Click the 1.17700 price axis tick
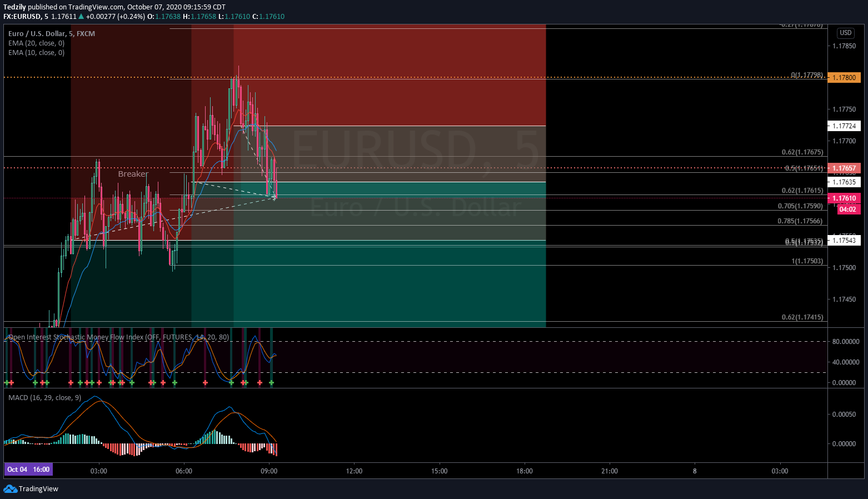 point(844,141)
